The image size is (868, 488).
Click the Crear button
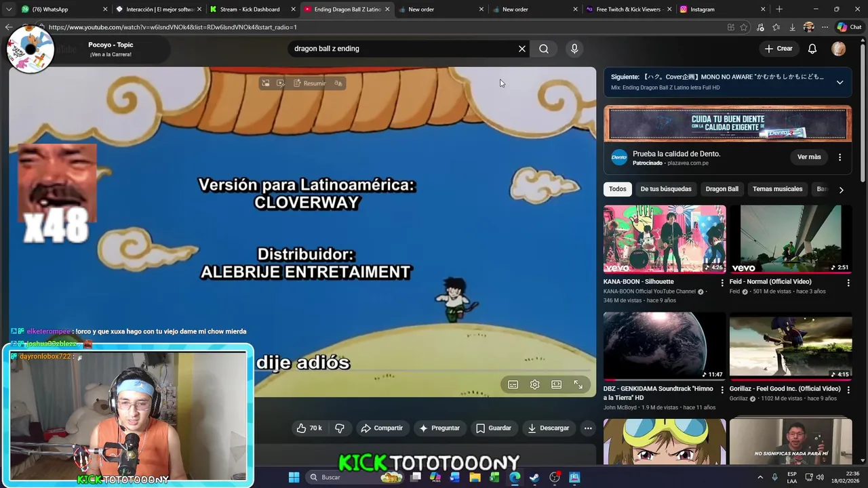pyautogui.click(x=778, y=49)
